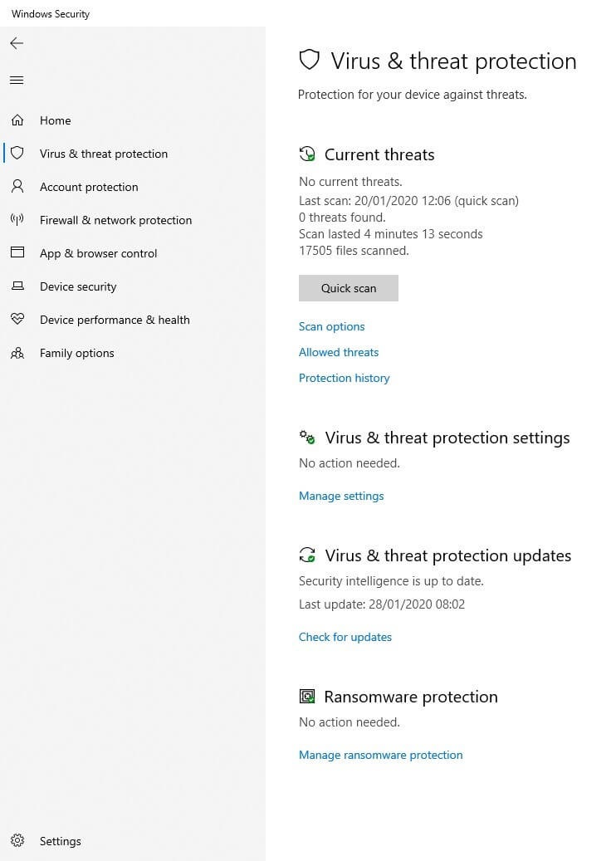Click the Account protection person icon
Viewport: 616px width, 861px height.
17,187
